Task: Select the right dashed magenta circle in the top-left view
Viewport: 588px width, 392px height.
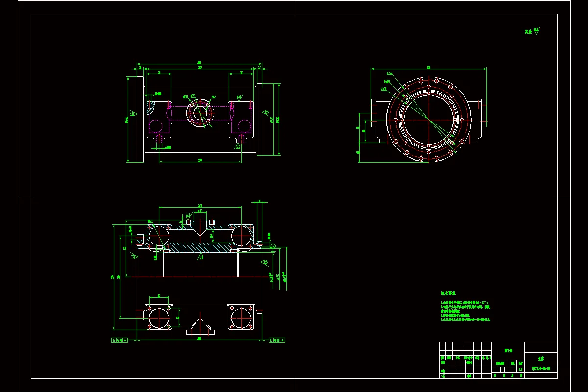Action: click(244, 126)
